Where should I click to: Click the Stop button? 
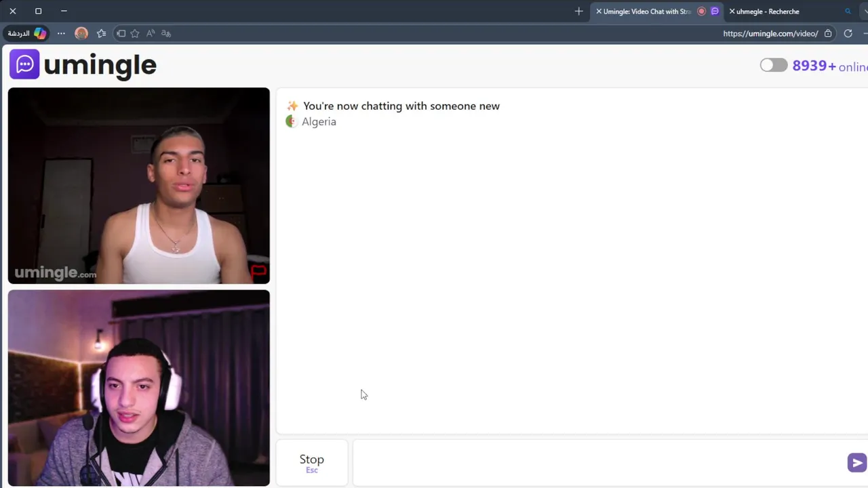click(x=312, y=462)
